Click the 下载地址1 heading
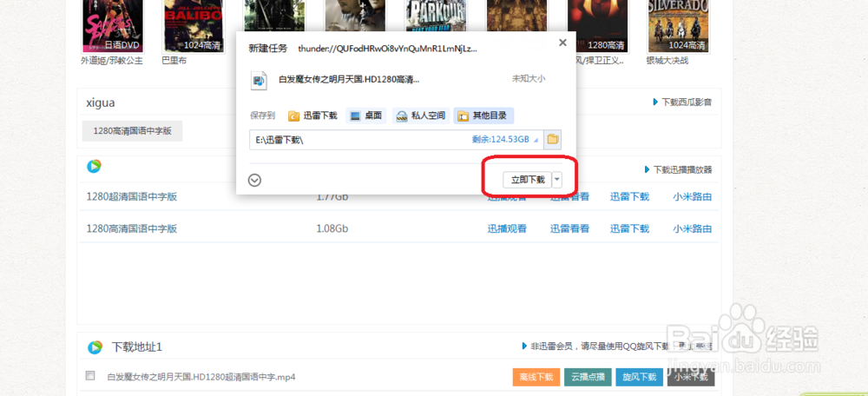This screenshot has width=868, height=396. (137, 347)
